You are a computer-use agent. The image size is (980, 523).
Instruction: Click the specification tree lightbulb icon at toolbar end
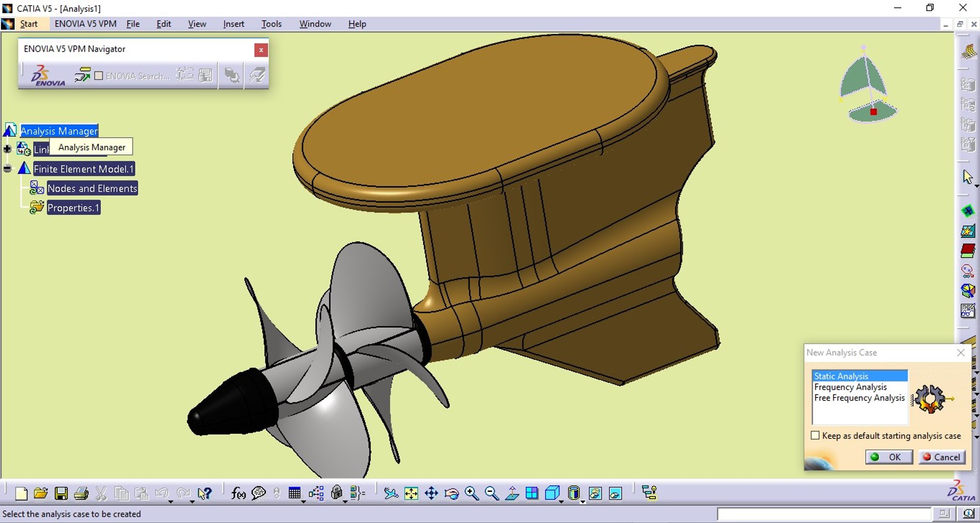649,493
